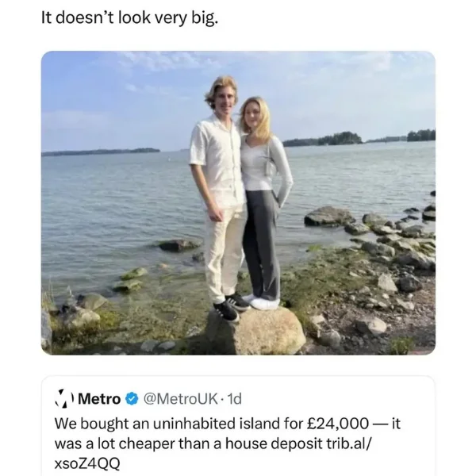
Task: Click the woman in the grey top
Action: click(x=264, y=201)
